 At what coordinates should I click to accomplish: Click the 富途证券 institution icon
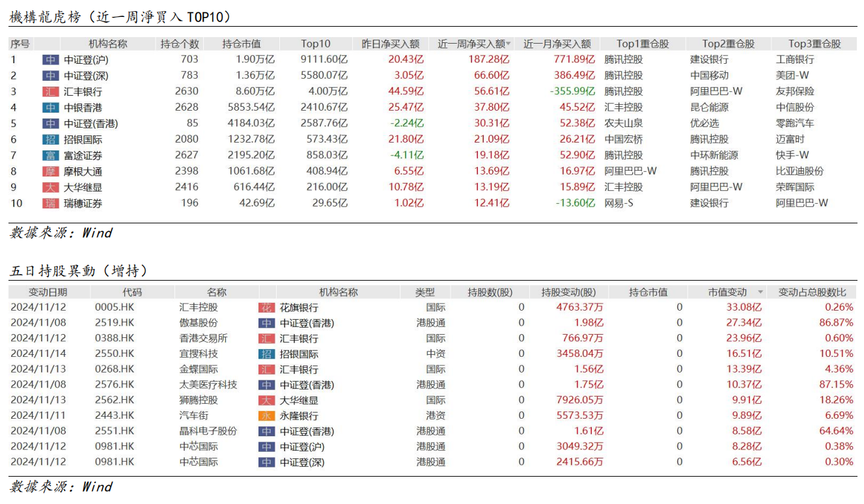51,156
